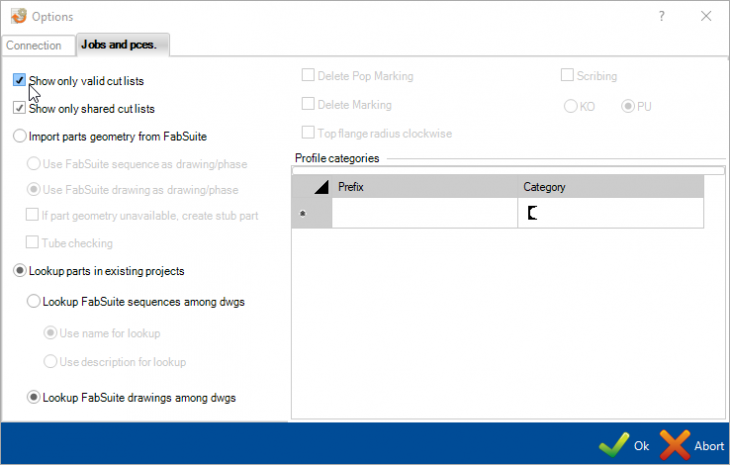Click the Options app icon in title bar
The width and height of the screenshot is (730, 465).
coord(17,16)
